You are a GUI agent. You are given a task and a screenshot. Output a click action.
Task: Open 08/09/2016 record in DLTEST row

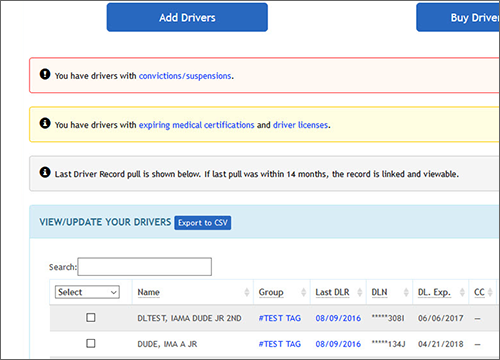[x=338, y=318]
